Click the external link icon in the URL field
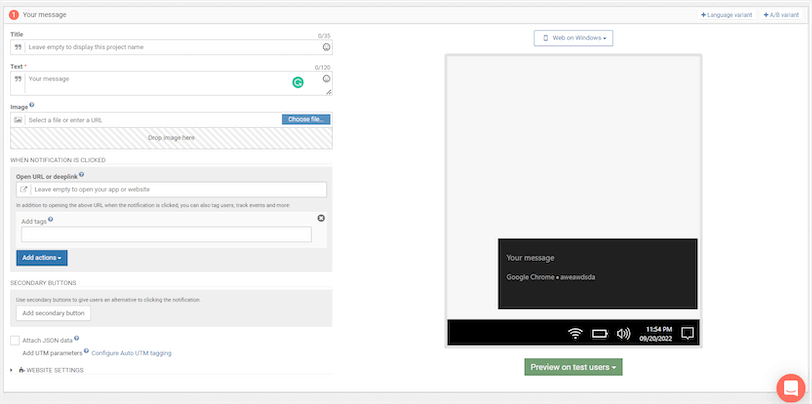This screenshot has width=812, height=404. coord(23,190)
